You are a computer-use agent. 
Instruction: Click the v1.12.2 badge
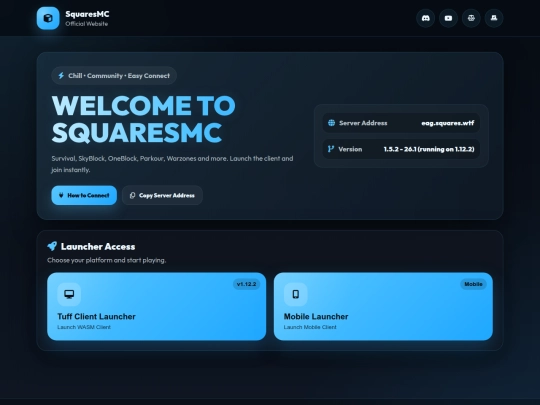tap(247, 284)
